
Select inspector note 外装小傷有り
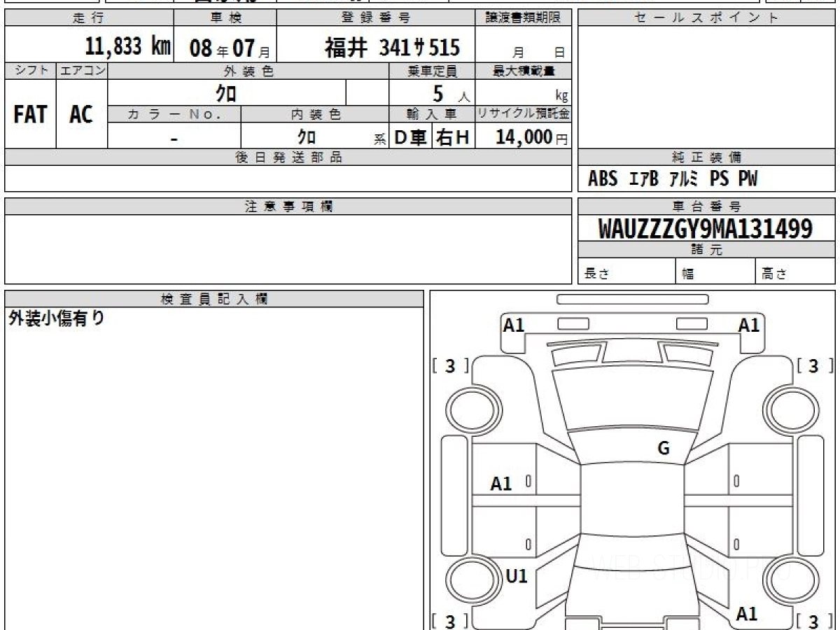[x=57, y=318]
